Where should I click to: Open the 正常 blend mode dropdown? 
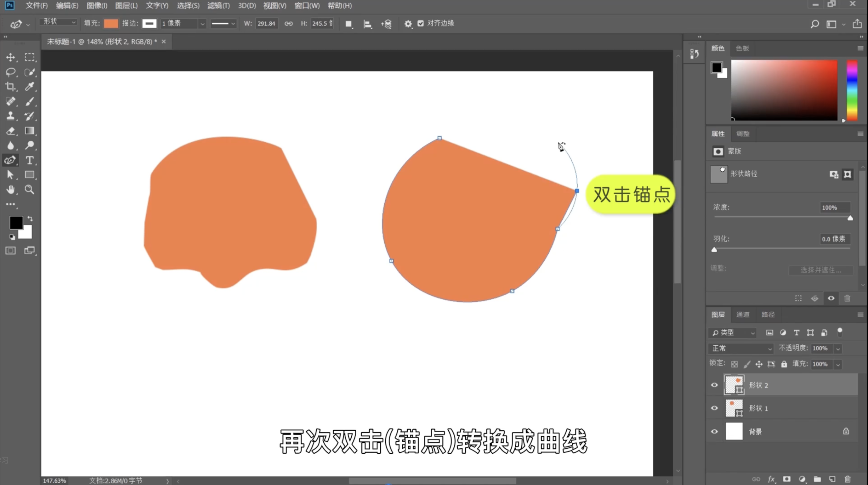tap(741, 348)
